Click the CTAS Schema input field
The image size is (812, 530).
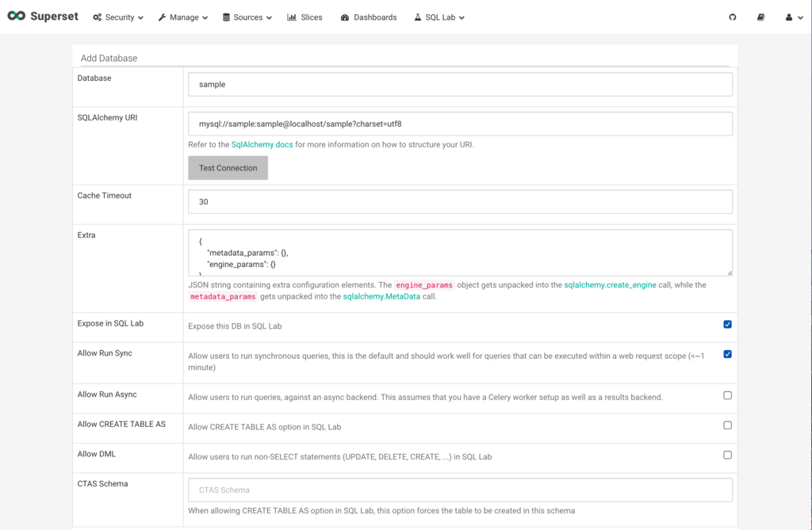click(460, 490)
